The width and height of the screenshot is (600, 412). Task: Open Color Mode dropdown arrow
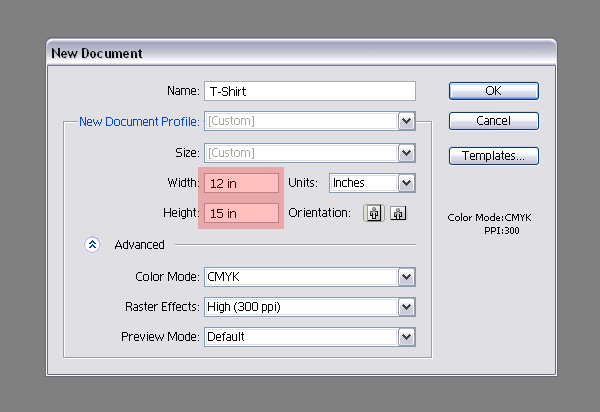406,277
